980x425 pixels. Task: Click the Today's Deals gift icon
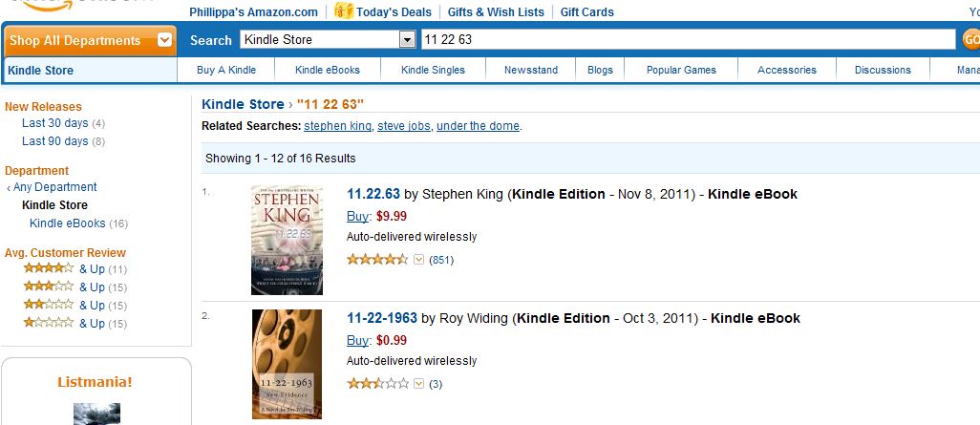tap(344, 11)
